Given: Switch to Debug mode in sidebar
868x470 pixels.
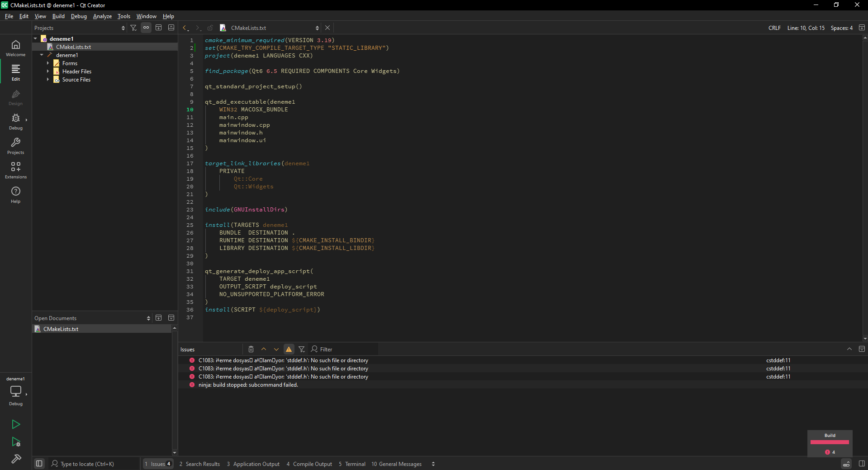Looking at the screenshot, I should coord(16,121).
